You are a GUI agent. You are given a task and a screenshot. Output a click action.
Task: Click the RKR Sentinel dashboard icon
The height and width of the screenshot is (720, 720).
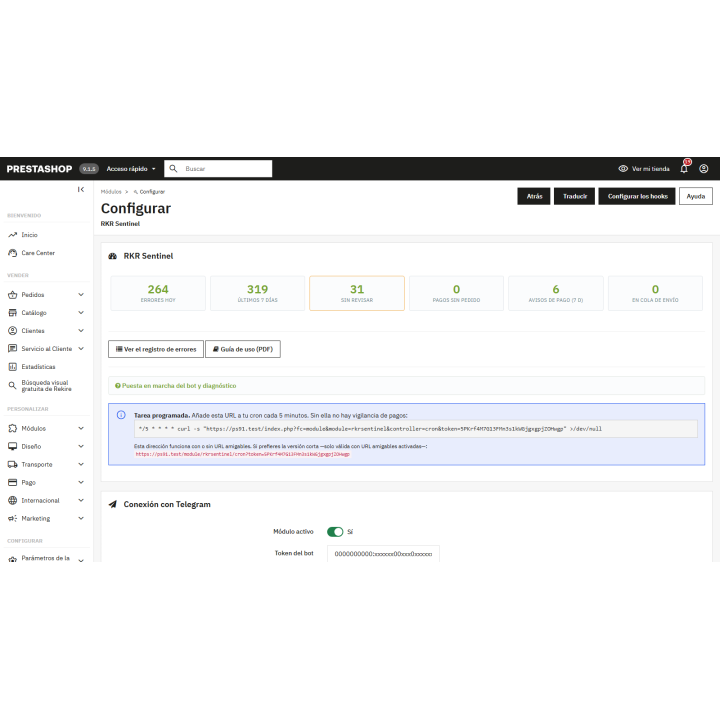click(112, 256)
